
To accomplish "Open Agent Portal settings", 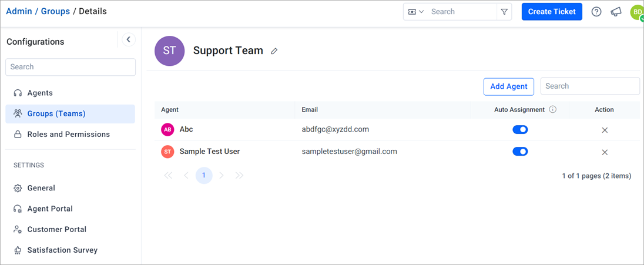I will pyautogui.click(x=71, y=209).
